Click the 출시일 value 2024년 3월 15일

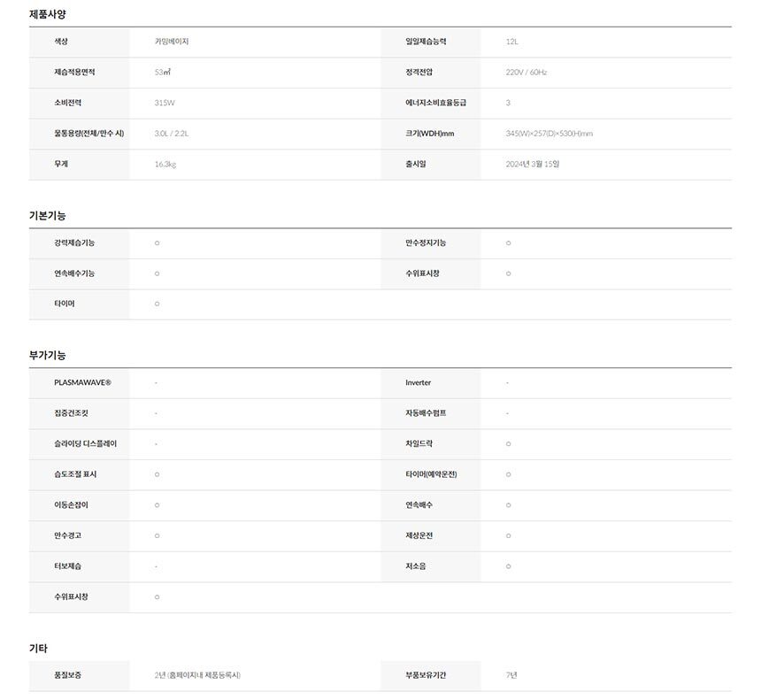533,164
